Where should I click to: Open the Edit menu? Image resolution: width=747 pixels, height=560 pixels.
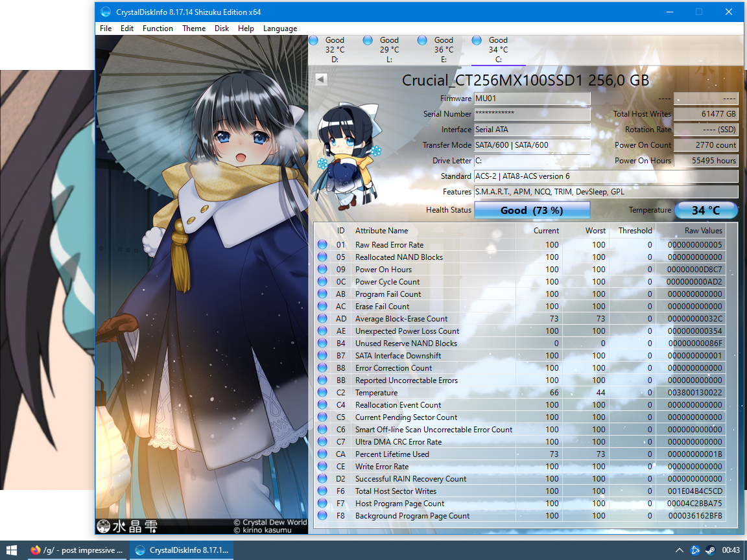(x=126, y=29)
